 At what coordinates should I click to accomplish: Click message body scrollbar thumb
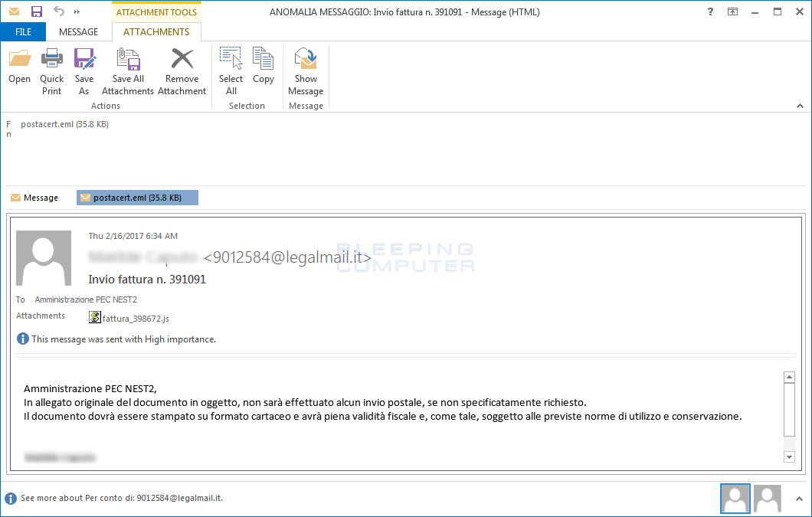(789, 409)
